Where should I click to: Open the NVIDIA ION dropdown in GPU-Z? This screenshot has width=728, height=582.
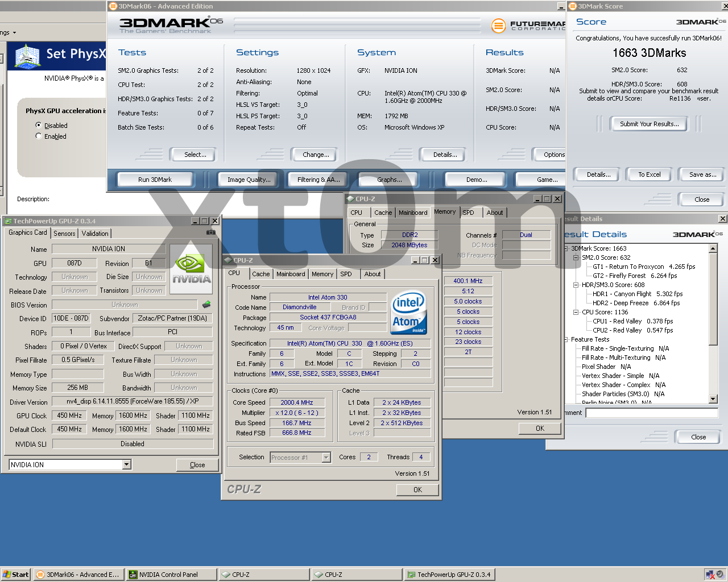pyautogui.click(x=127, y=465)
